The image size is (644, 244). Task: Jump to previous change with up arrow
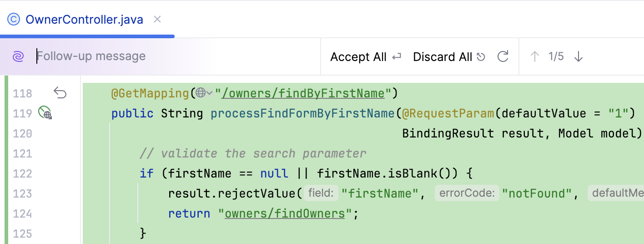(535, 57)
